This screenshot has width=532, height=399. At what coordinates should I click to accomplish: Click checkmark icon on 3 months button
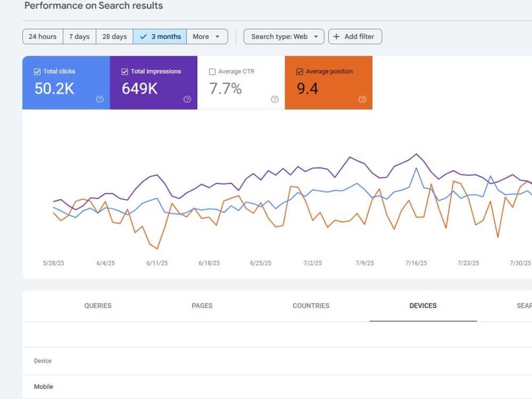point(143,37)
